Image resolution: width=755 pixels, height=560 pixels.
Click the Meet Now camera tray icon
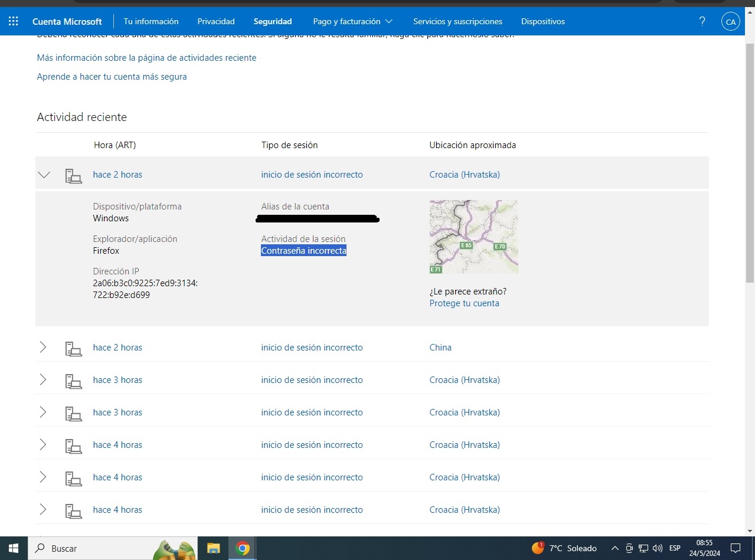click(629, 548)
